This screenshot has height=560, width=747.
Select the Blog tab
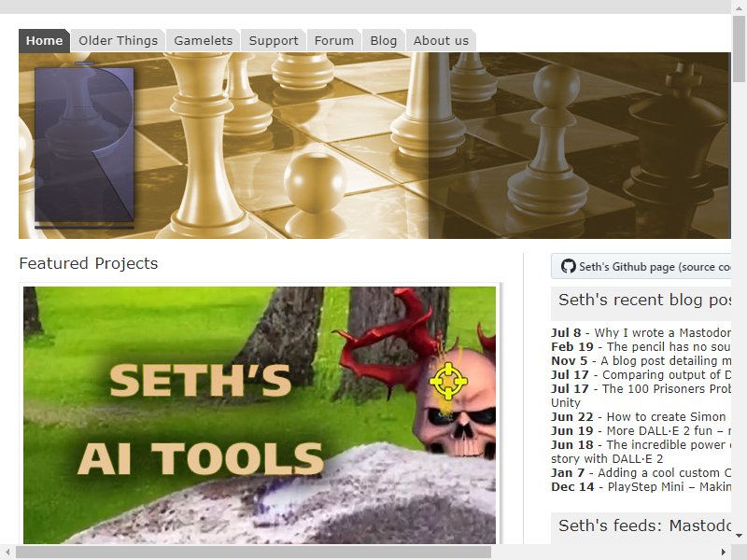coord(384,41)
